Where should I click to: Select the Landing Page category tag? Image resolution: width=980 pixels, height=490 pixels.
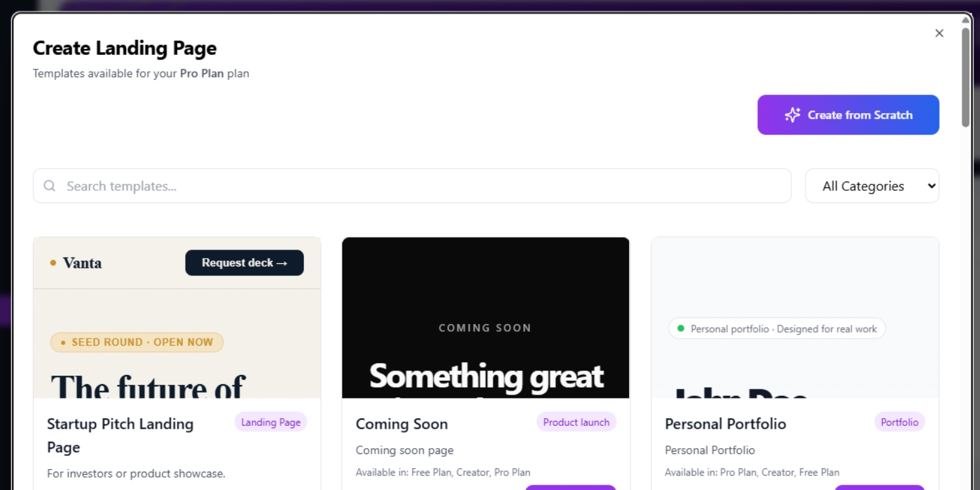click(x=270, y=422)
